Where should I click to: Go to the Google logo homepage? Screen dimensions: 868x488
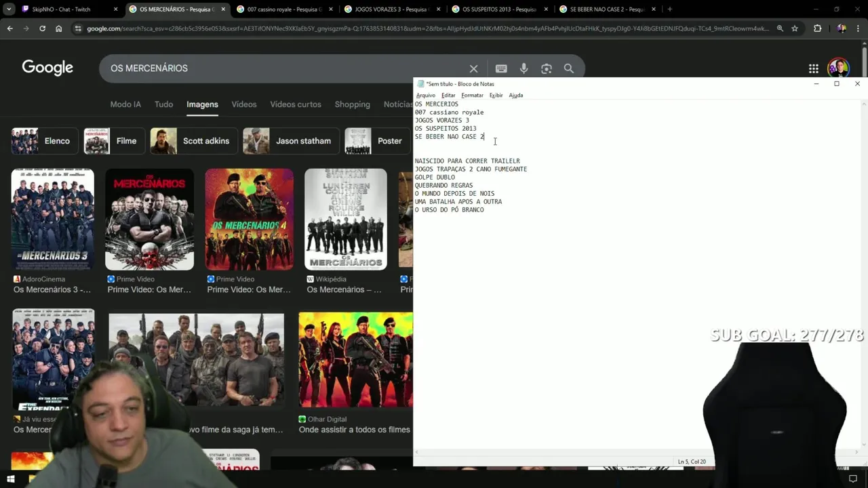47,68
